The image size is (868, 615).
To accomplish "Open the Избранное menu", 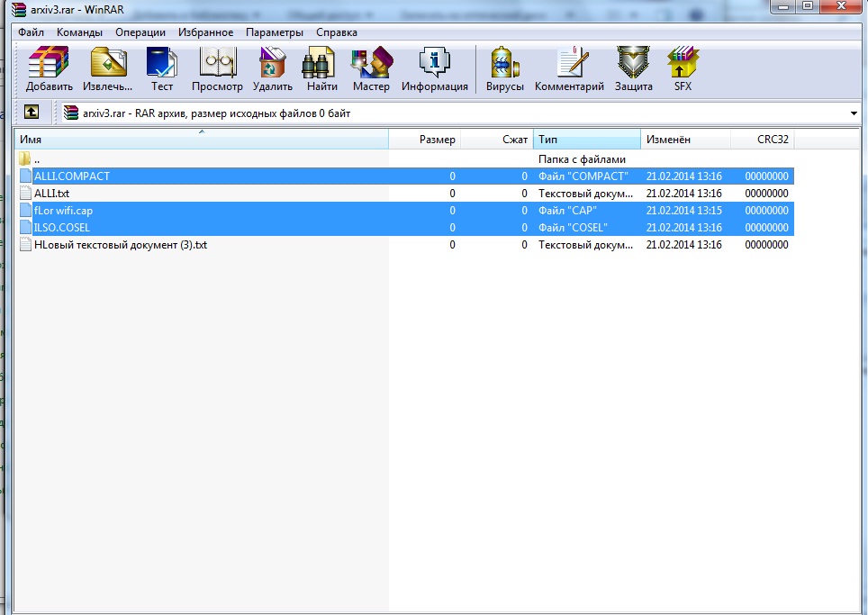I will [205, 32].
